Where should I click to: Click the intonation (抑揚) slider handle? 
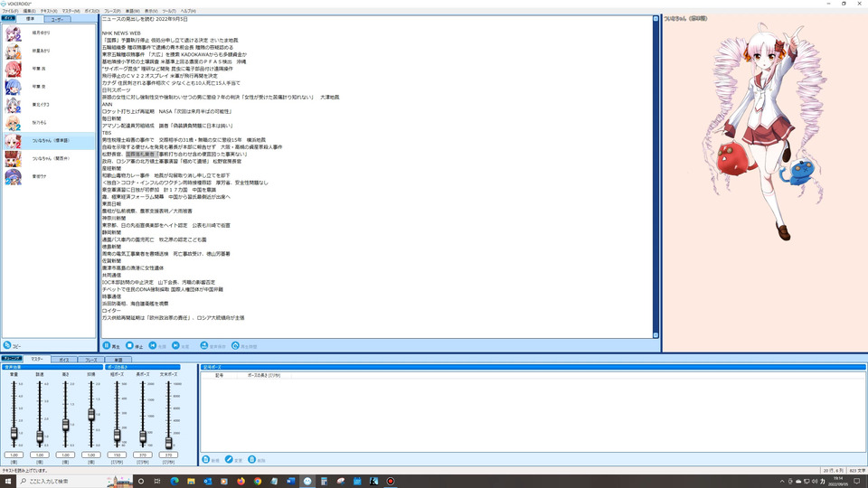point(91,415)
